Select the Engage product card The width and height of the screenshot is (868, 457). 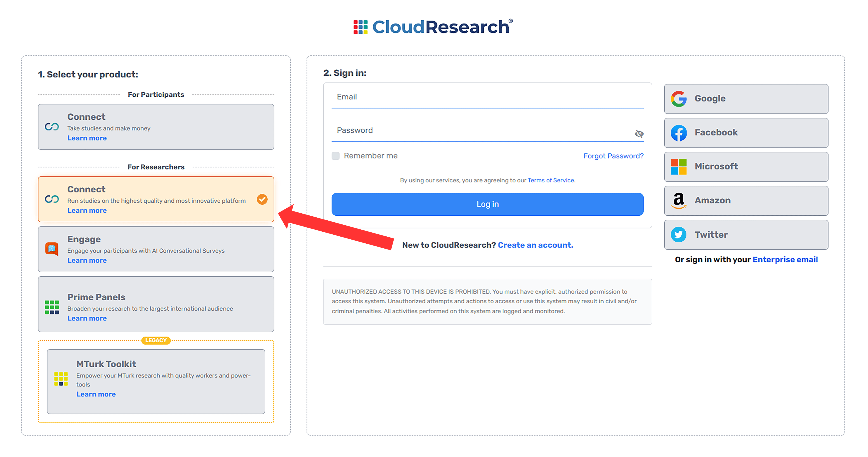156,249
